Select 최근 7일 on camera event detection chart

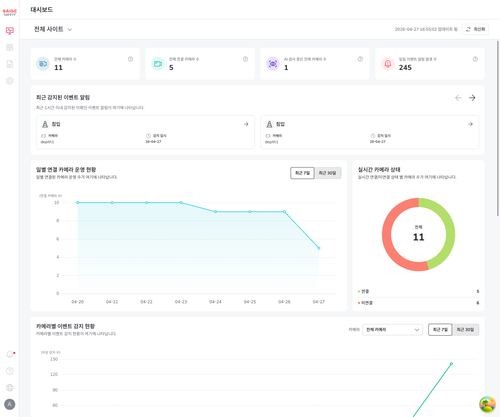tap(440, 330)
